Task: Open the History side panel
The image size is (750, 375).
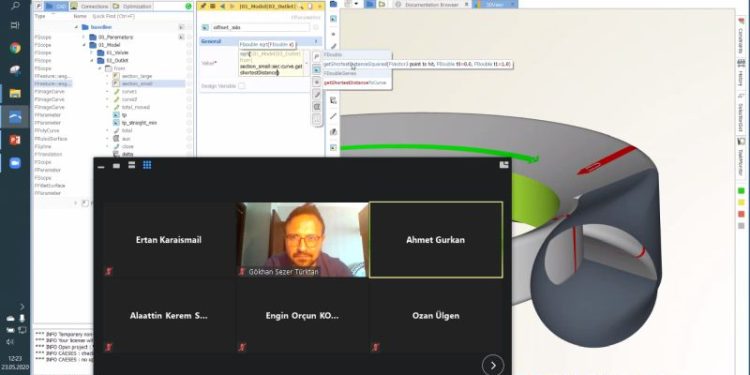Action: (740, 73)
